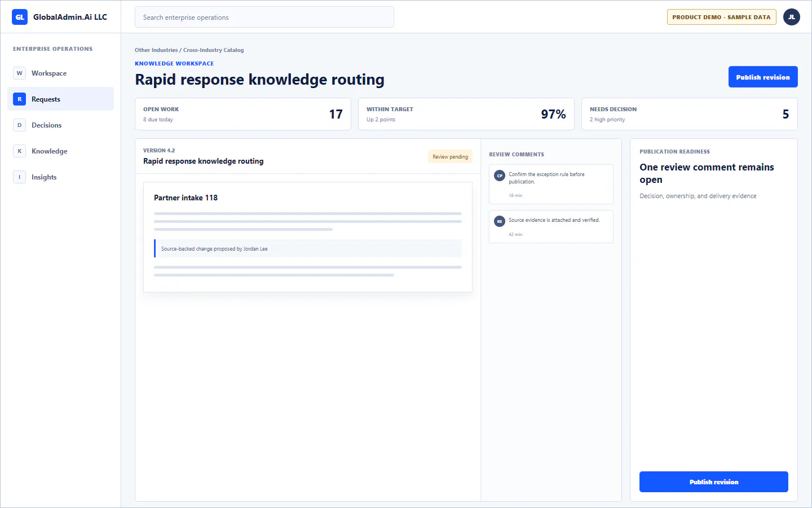
Task: Click the RE commenter avatar
Action: [x=500, y=221]
